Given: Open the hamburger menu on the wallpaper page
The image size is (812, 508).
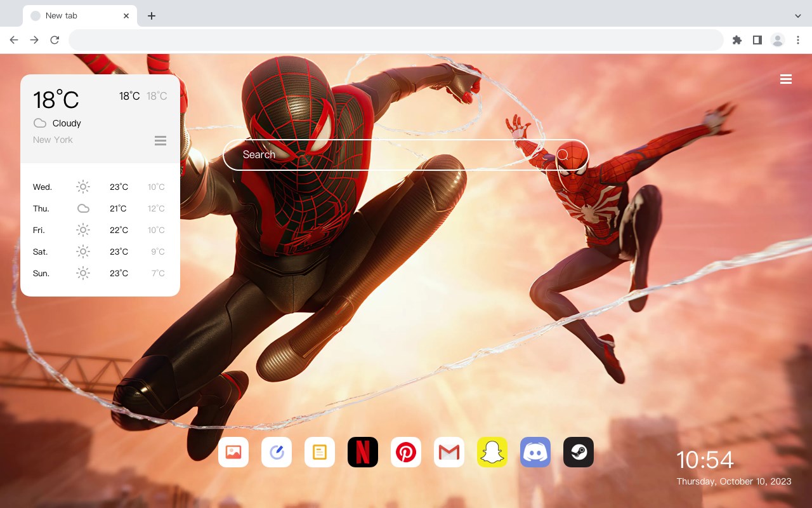Looking at the screenshot, I should point(786,79).
